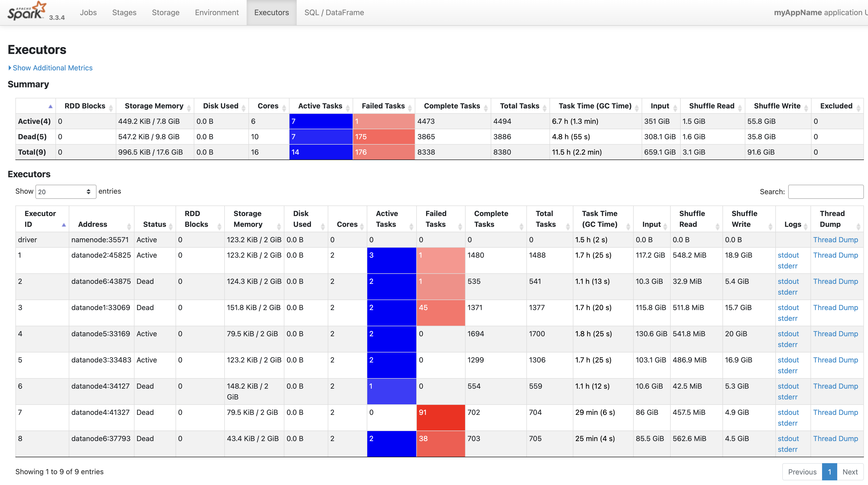Screen dimensions: 868x485
Task: Switch to the Stages tab
Action: (x=124, y=13)
